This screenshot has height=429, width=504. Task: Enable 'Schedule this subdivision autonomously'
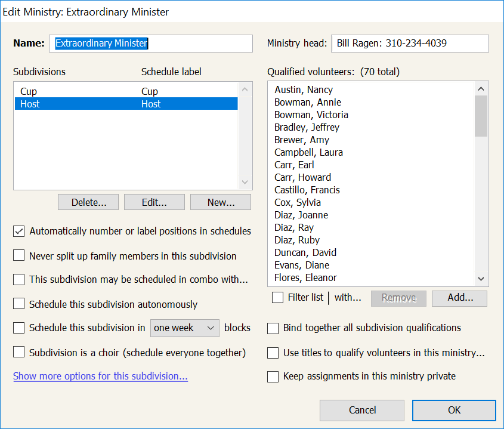coord(19,304)
